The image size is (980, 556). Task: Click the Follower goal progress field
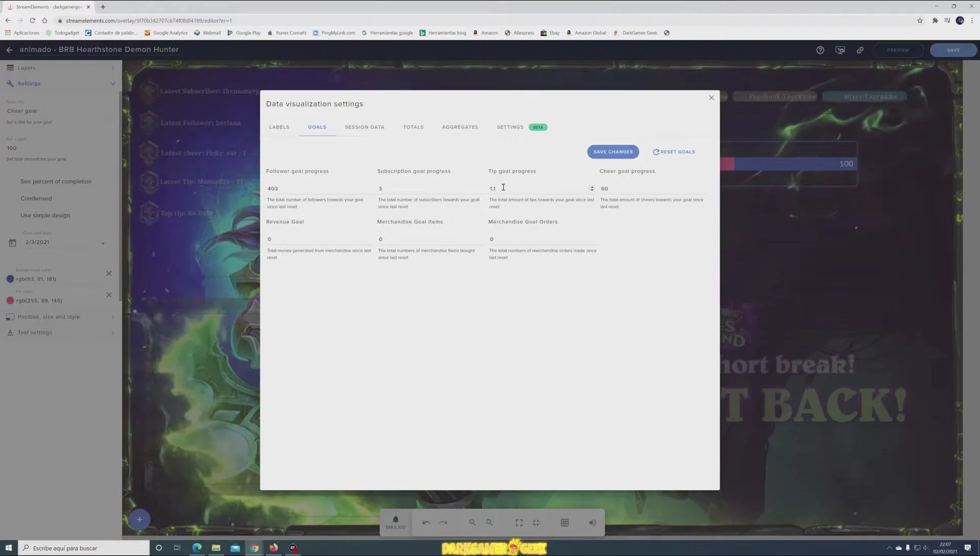coord(319,189)
